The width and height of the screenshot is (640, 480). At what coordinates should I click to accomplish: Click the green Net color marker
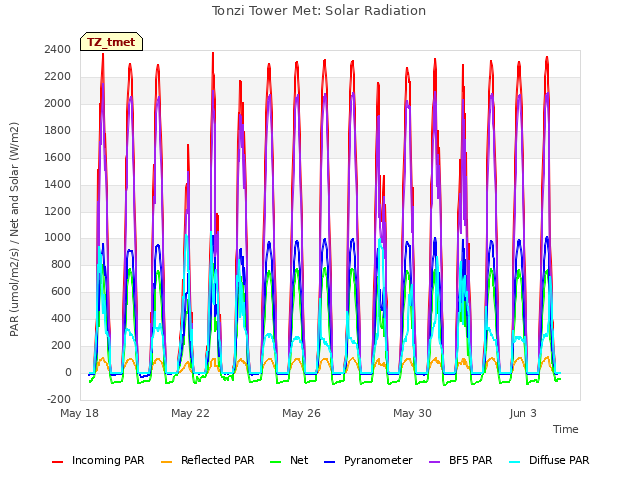coord(276,462)
